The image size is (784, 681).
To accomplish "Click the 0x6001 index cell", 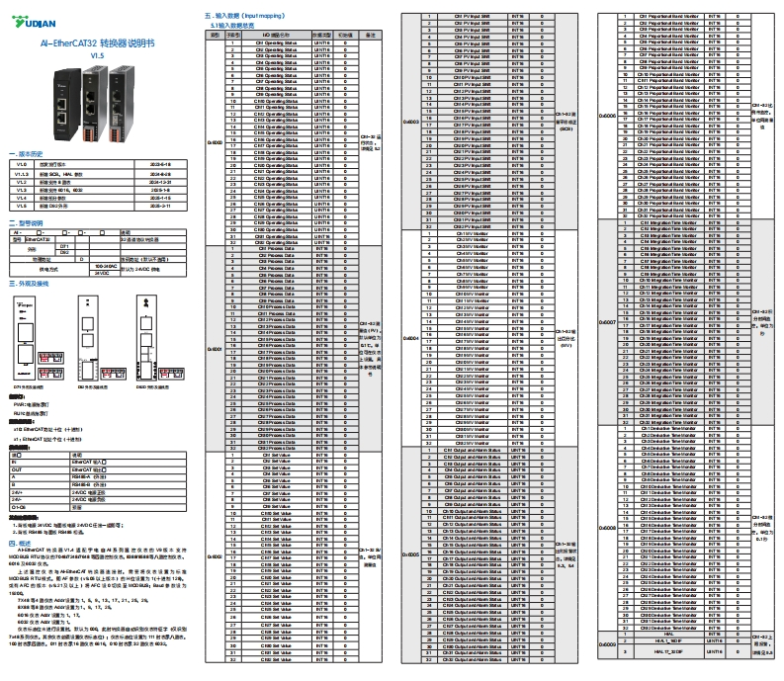I will pos(215,349).
